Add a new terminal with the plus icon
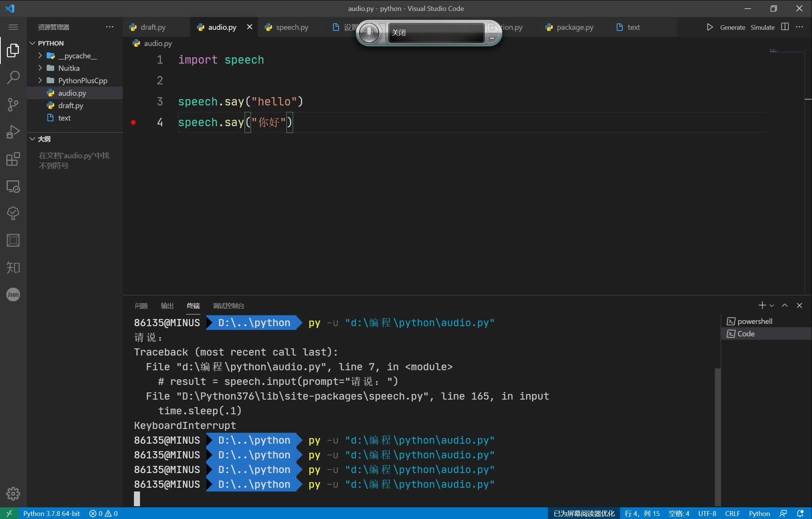812x519 pixels. 762,305
